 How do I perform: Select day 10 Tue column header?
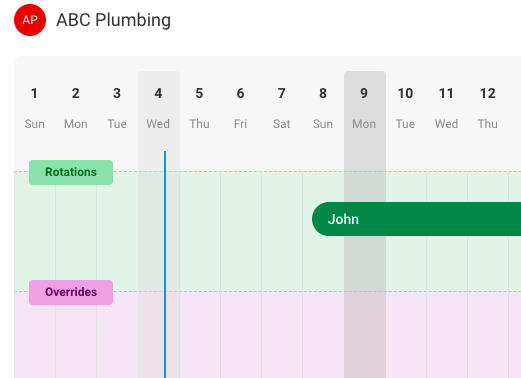(405, 107)
